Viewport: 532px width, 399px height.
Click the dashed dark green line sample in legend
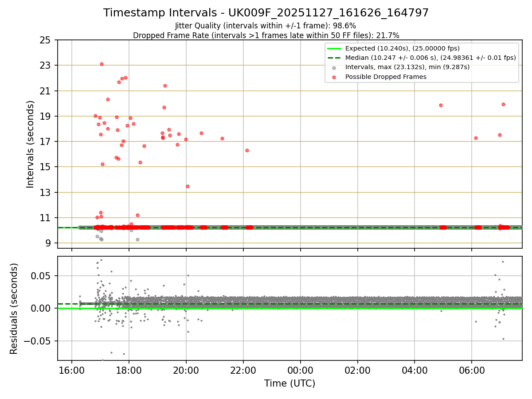click(x=334, y=58)
